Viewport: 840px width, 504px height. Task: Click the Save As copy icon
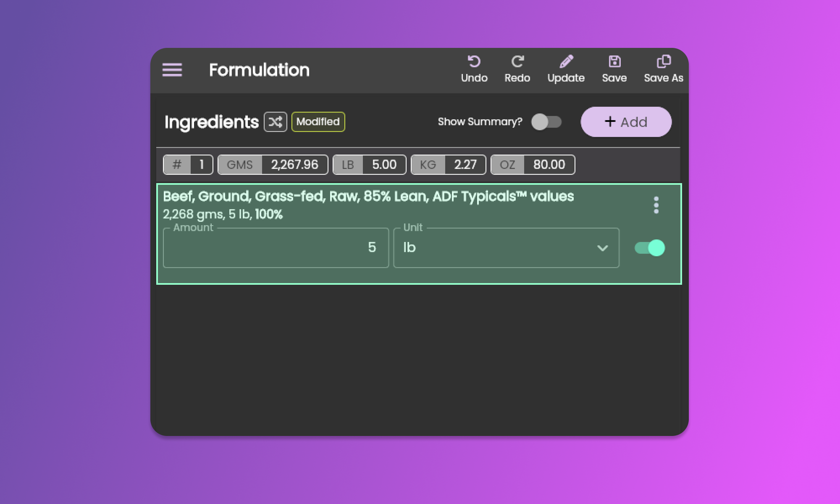[x=663, y=62]
